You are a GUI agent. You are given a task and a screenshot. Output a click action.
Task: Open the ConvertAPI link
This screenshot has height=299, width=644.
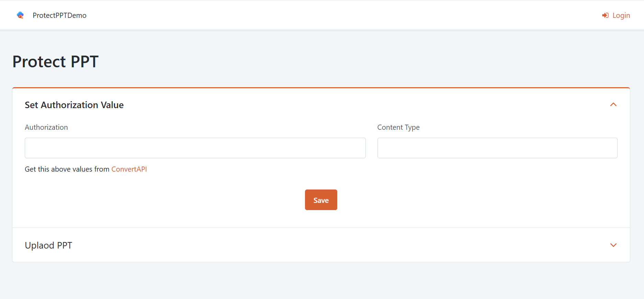point(129,169)
